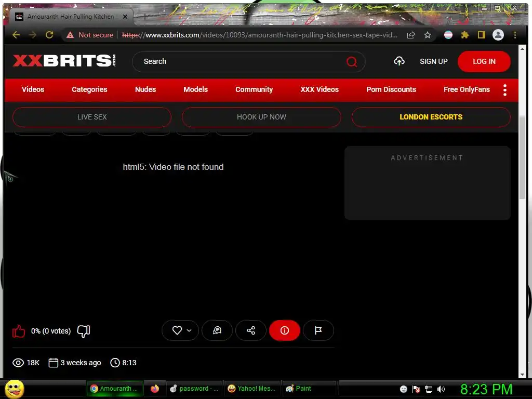Click the eye views icon beside 18K
This screenshot has height=399, width=532.
pyautogui.click(x=18, y=363)
